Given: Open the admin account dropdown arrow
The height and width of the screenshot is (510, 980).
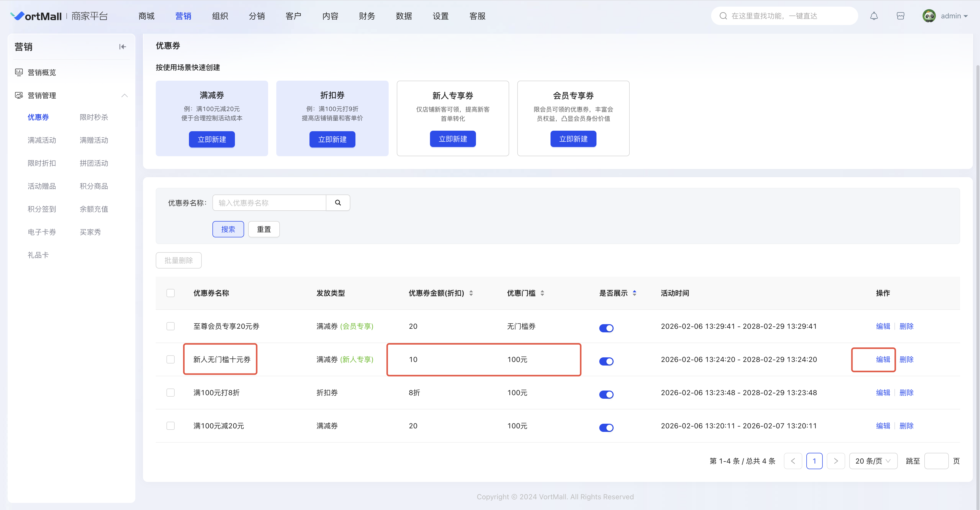Looking at the screenshot, I should 965,16.
